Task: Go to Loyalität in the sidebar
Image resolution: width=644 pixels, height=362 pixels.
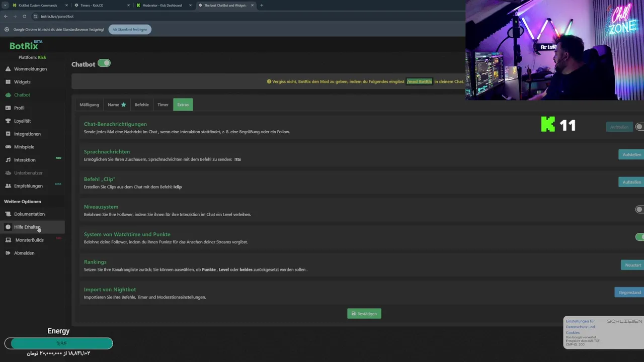Action: [23, 121]
